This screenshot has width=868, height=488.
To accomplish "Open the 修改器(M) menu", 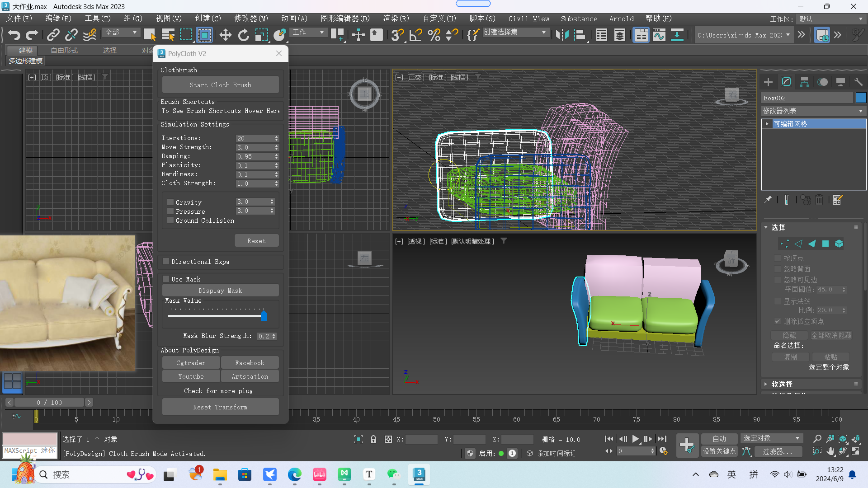I will tap(251, 19).
